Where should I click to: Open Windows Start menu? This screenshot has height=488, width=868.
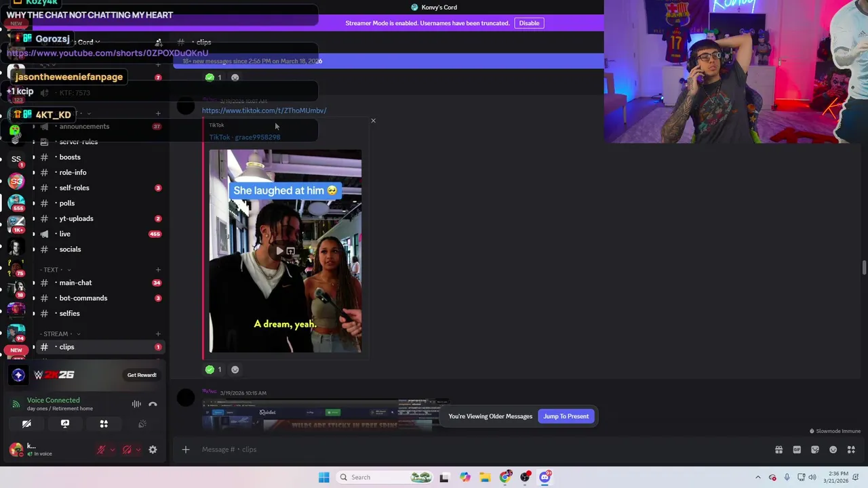tap(324, 477)
